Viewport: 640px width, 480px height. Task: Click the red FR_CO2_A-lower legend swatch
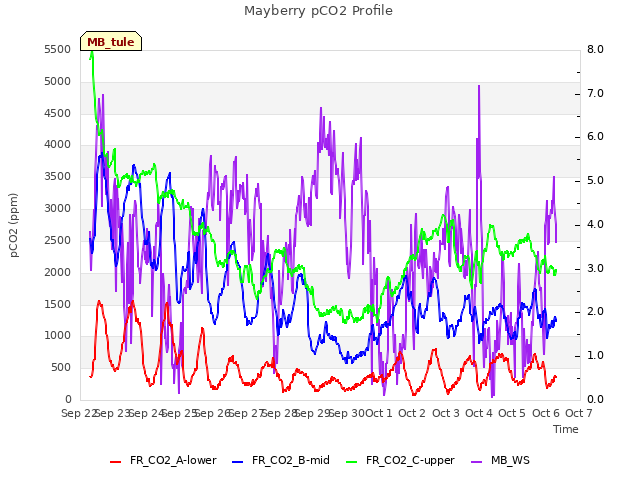[x=116, y=461]
